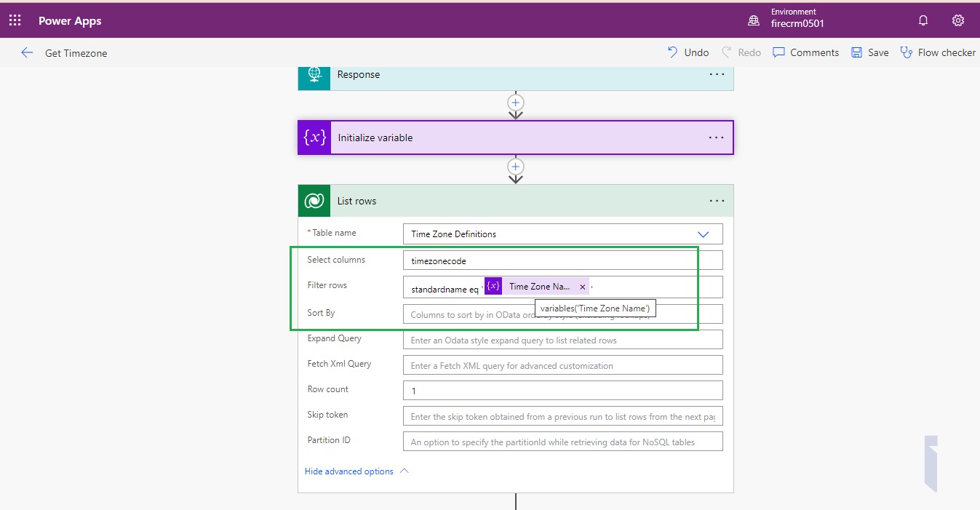This screenshot has width=980, height=510.
Task: Collapse options using Hide advanced options chevron
Action: tap(405, 471)
